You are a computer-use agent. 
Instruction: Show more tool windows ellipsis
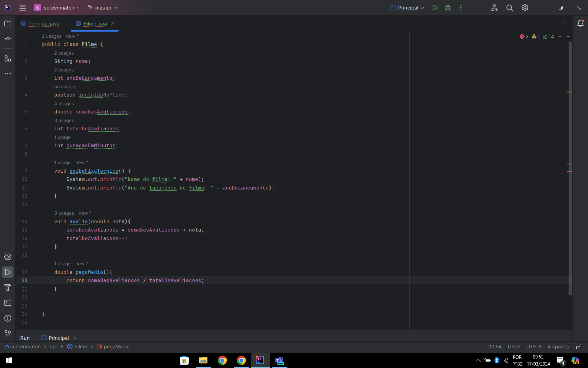8,74
